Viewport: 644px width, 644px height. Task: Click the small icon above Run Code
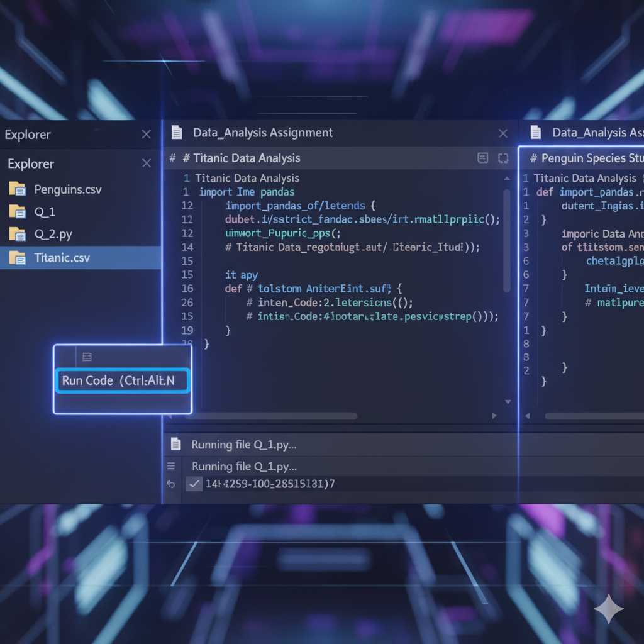[87, 357]
